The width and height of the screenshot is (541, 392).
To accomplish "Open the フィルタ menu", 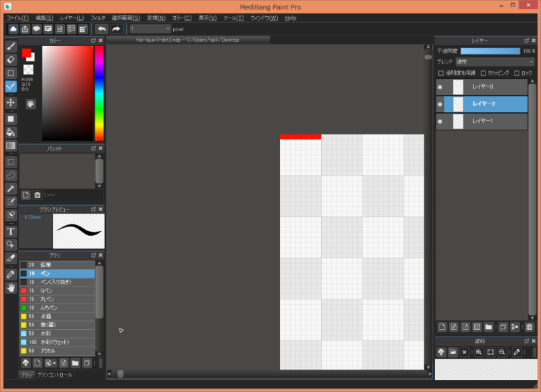I will [x=97, y=18].
